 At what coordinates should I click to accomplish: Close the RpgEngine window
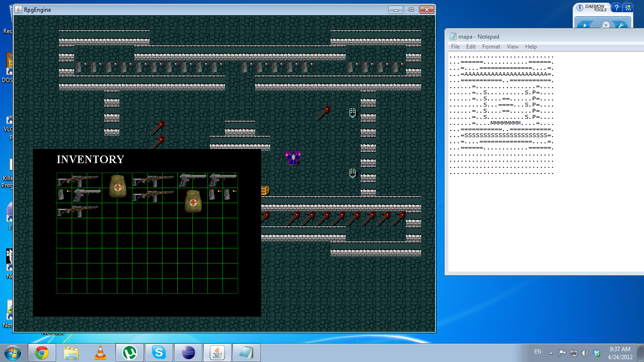coord(427,9)
